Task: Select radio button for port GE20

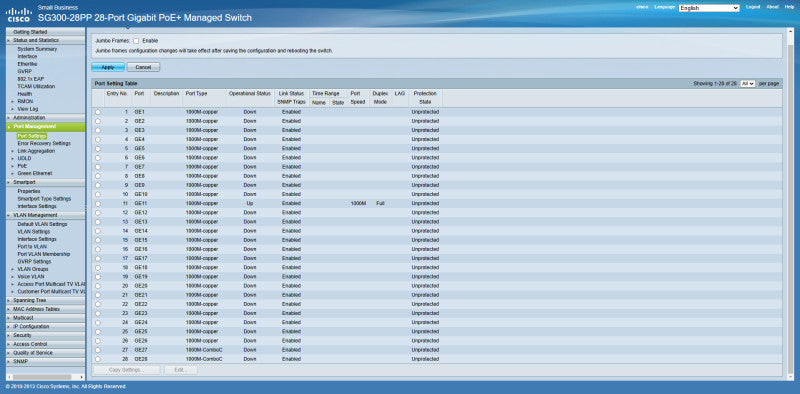Action: pos(97,286)
